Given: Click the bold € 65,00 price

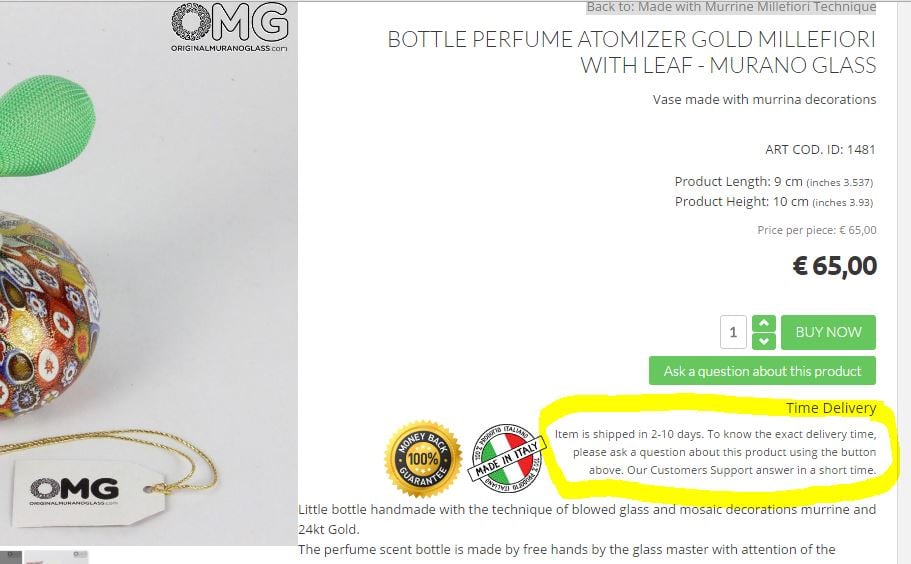Looking at the screenshot, I should pyautogui.click(x=834, y=266).
